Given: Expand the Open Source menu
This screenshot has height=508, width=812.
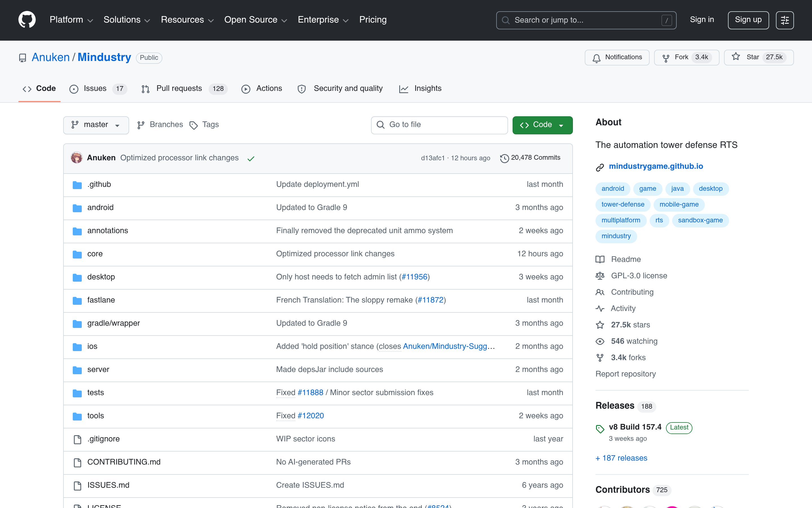Looking at the screenshot, I should [256, 20].
